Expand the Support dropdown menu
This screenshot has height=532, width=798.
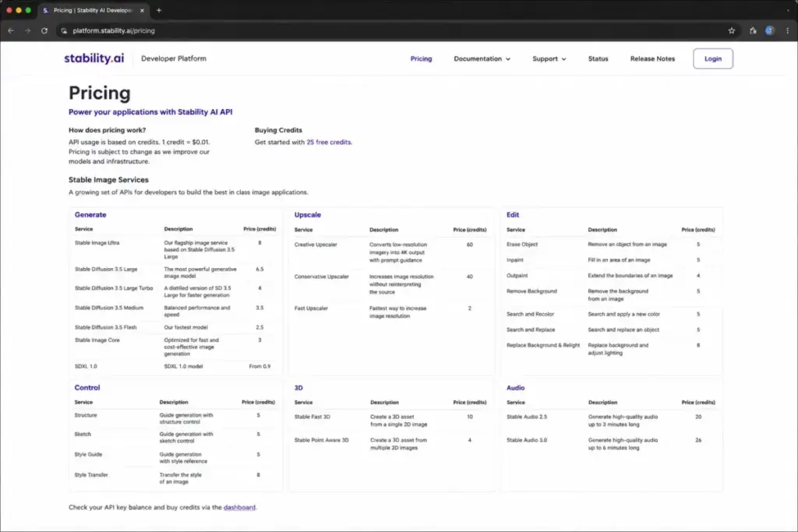(x=549, y=58)
